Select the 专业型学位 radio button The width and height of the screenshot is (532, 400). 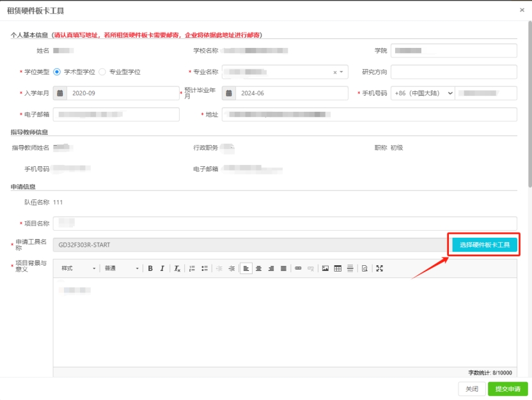click(102, 72)
